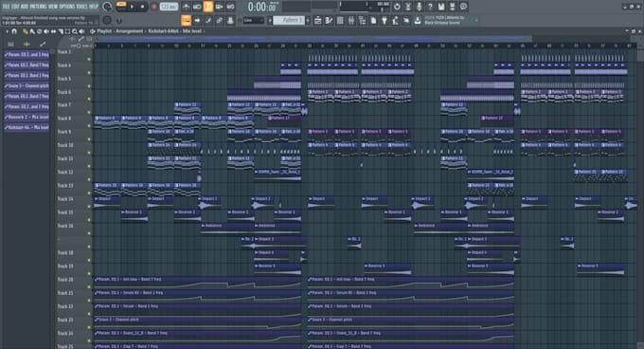644x349 pixels.
Task: Toggle note/clip grouping link icon
Action: (220, 20)
